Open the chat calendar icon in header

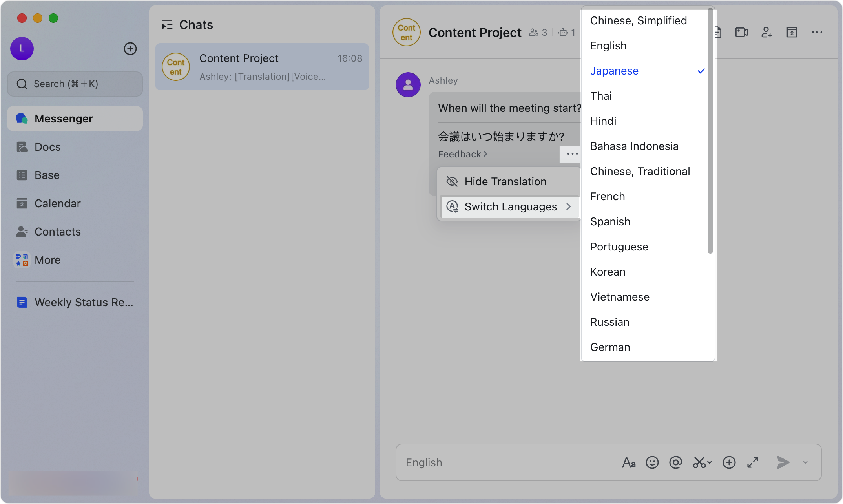click(792, 32)
